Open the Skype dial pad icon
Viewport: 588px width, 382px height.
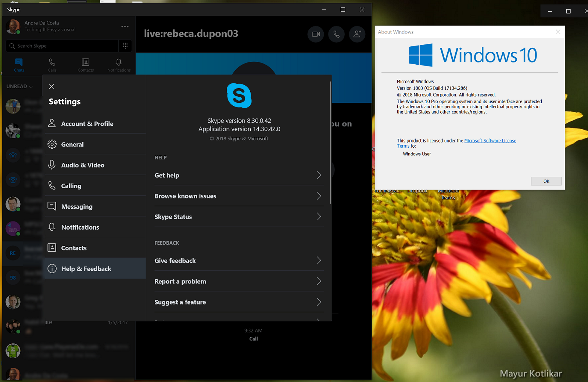(x=125, y=46)
